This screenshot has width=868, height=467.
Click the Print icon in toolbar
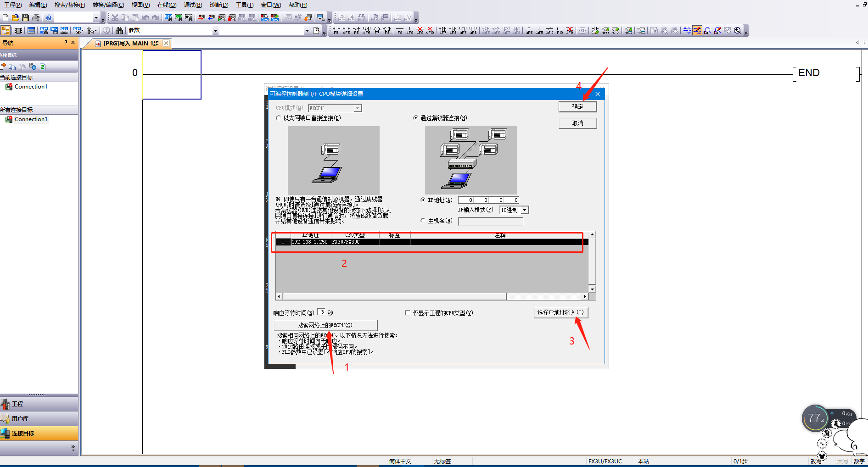pyautogui.click(x=35, y=18)
